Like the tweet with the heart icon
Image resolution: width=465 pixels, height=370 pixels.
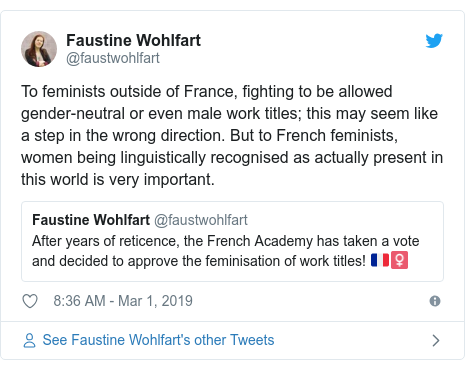click(x=30, y=301)
